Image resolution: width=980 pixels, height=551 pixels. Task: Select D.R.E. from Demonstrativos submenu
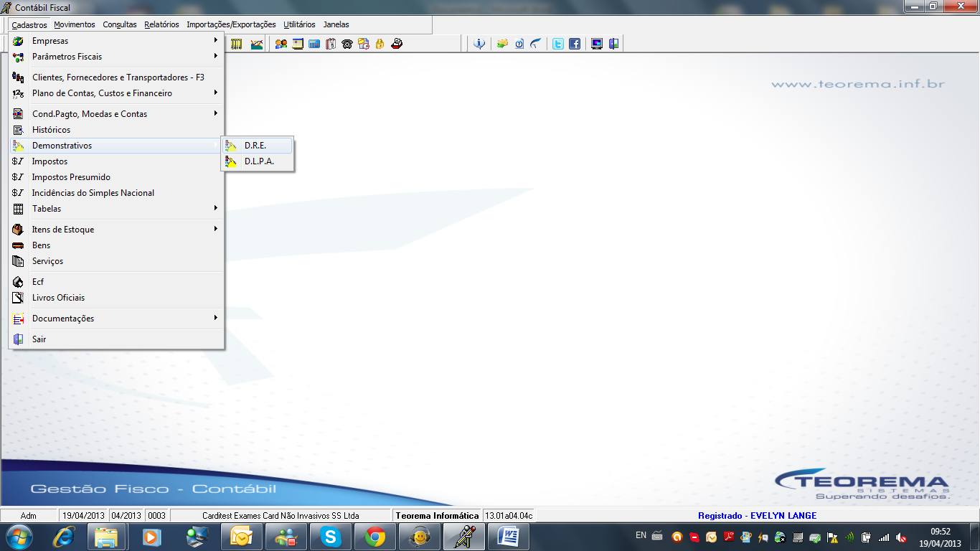tap(258, 146)
